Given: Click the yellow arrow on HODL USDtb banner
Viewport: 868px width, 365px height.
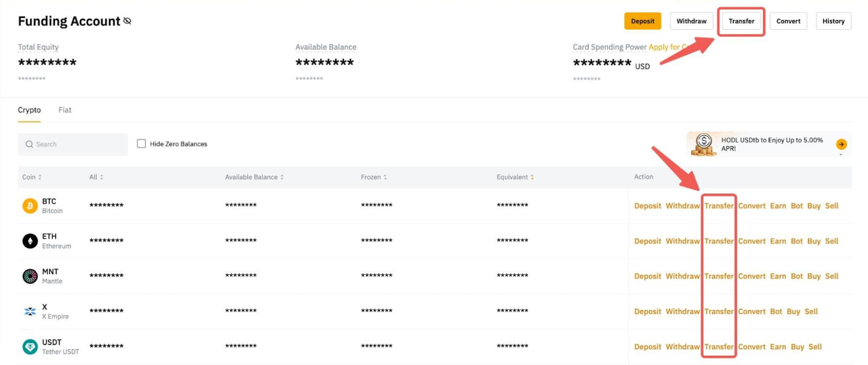Looking at the screenshot, I should tap(841, 144).
